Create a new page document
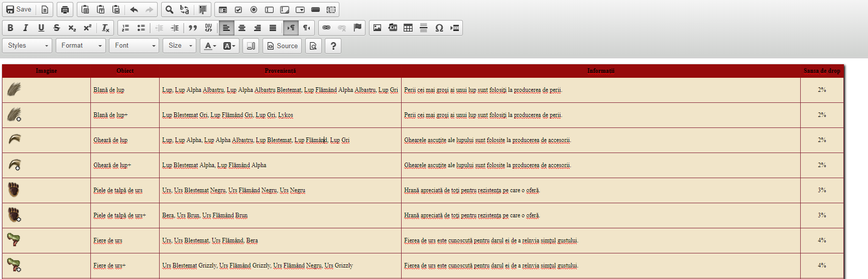868x279 pixels. (45, 10)
